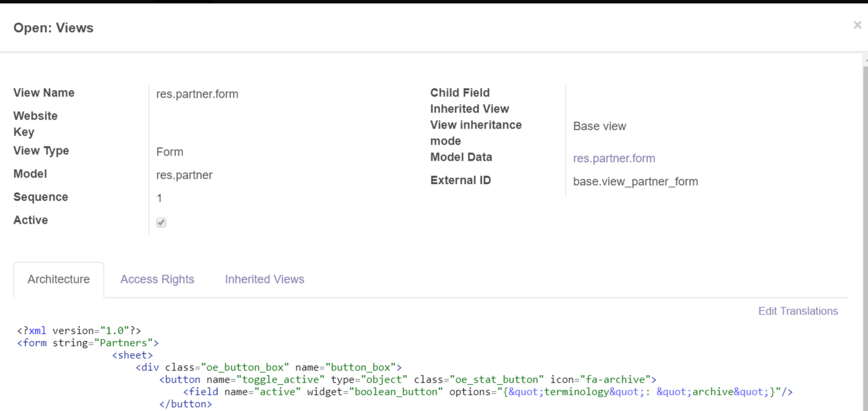
Task: Open the res.partner.form Model Data link
Action: [x=614, y=158]
